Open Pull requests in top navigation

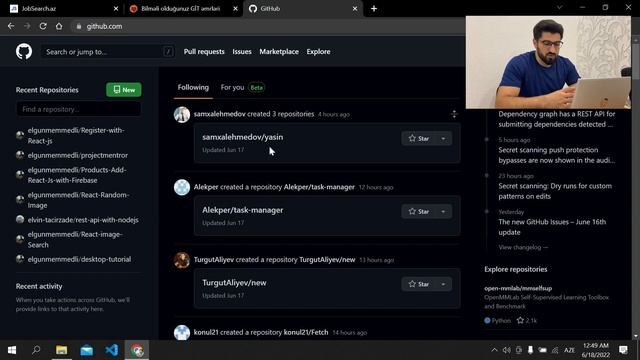point(204,52)
